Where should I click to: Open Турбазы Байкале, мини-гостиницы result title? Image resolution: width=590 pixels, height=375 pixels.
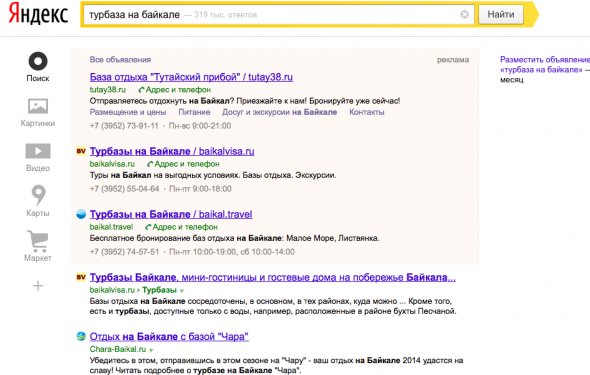click(273, 278)
